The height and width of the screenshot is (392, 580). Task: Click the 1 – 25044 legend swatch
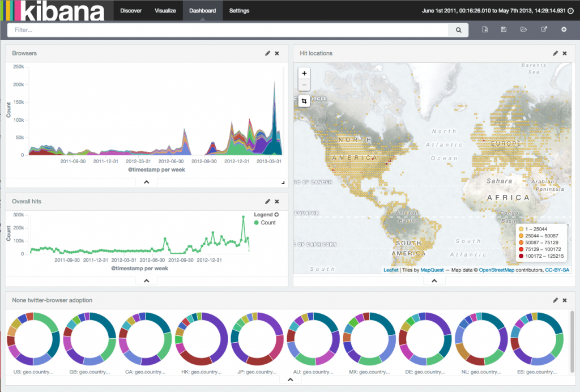tap(521, 229)
